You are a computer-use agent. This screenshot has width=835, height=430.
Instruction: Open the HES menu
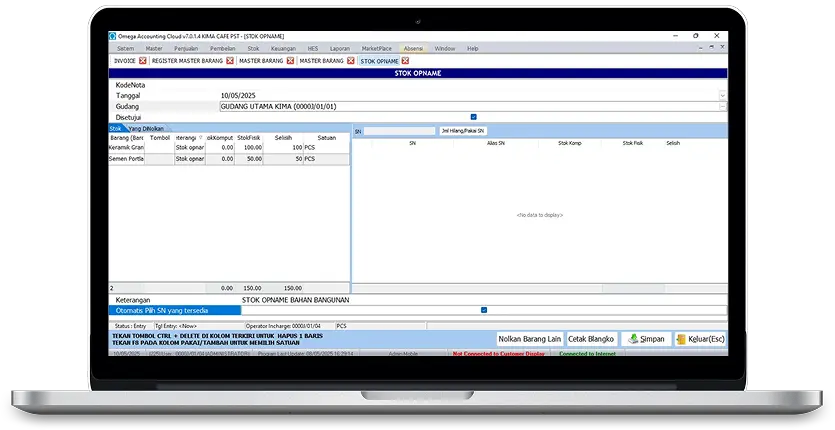pos(313,48)
